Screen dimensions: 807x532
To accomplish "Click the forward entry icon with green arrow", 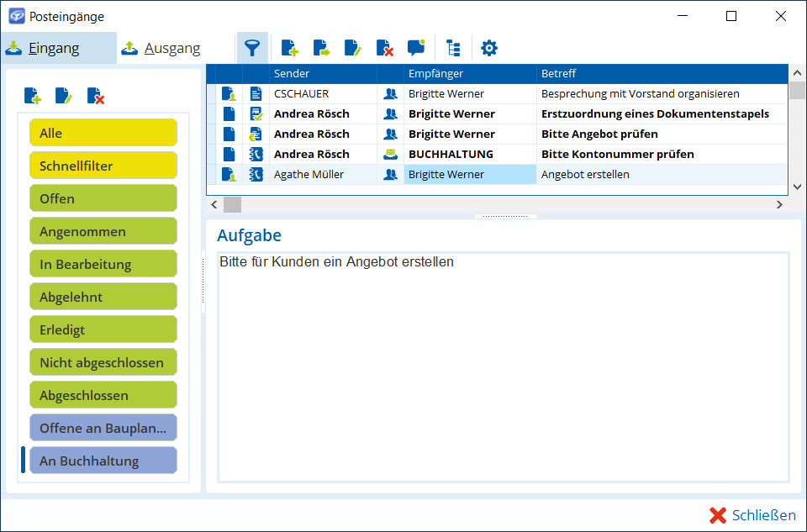I will 322,48.
